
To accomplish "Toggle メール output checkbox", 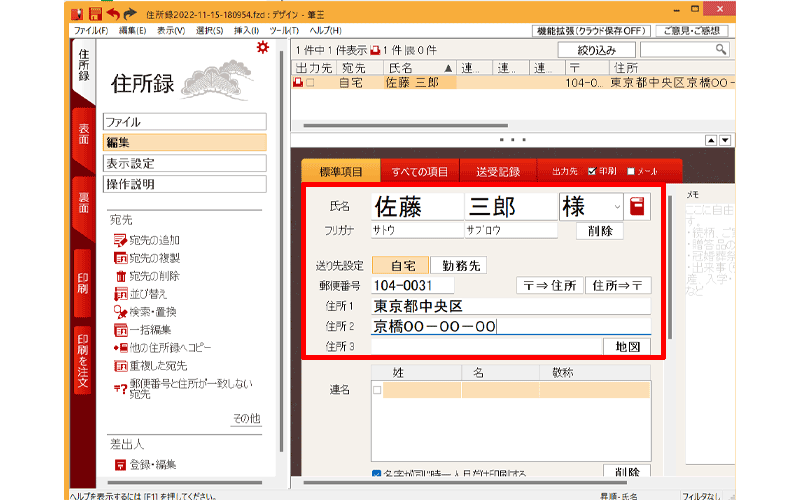I will [631, 171].
